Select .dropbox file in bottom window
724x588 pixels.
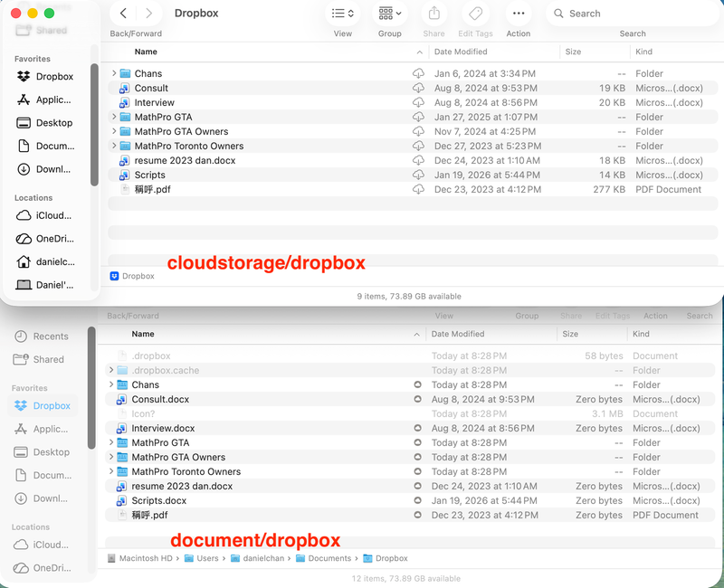click(x=410, y=356)
